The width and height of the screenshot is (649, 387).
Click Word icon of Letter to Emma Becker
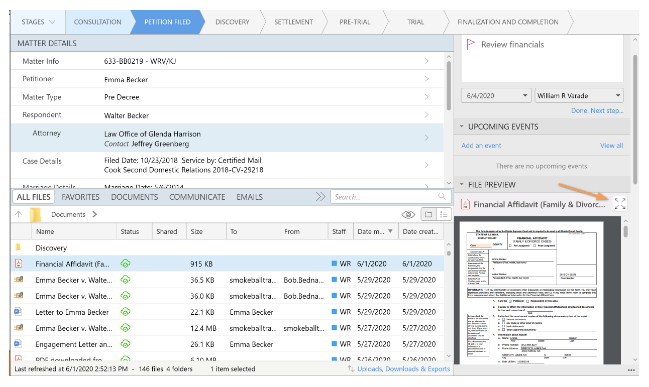tap(18, 311)
